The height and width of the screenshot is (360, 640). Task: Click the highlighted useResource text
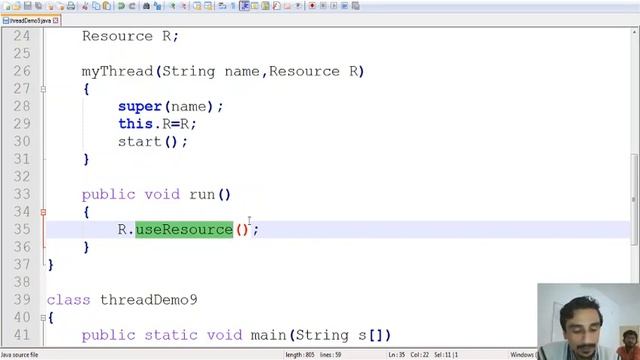(184, 229)
